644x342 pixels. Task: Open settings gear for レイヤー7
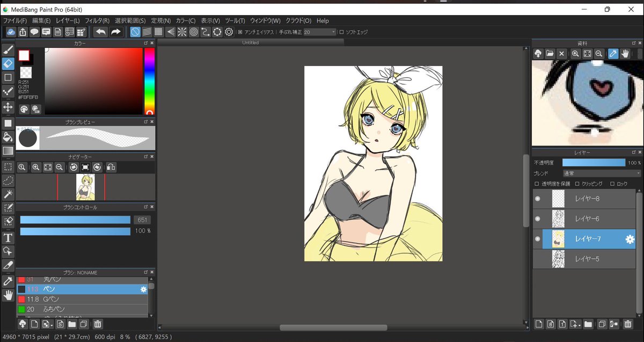pyautogui.click(x=630, y=239)
